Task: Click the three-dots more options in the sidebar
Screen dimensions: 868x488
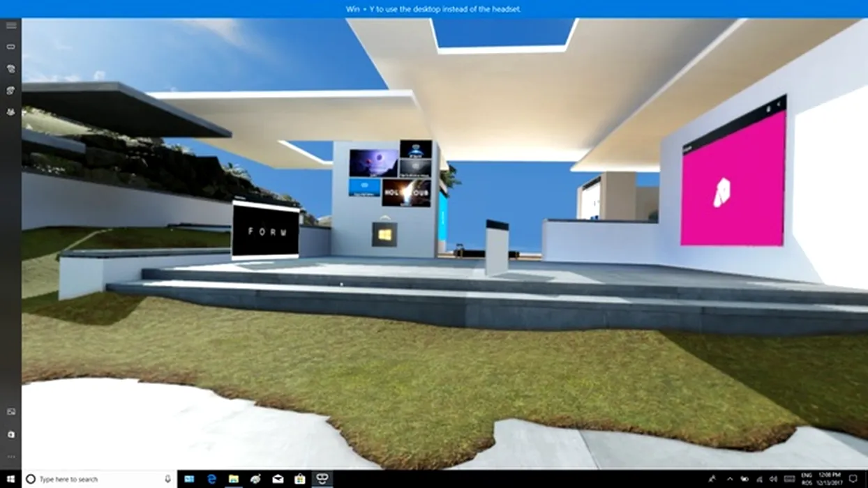Action: [x=10, y=457]
